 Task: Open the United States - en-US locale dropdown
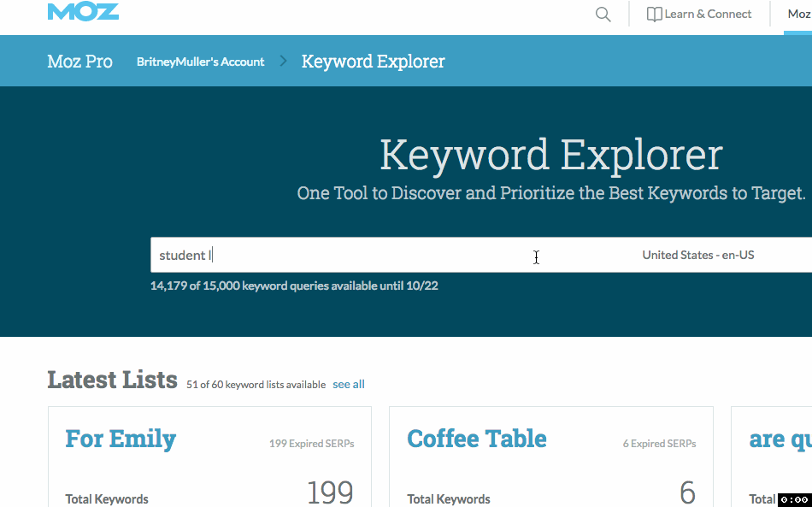pos(698,254)
